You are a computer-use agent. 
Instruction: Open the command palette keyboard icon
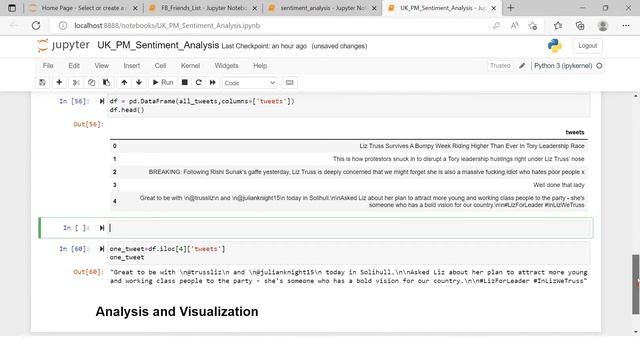coord(289,82)
